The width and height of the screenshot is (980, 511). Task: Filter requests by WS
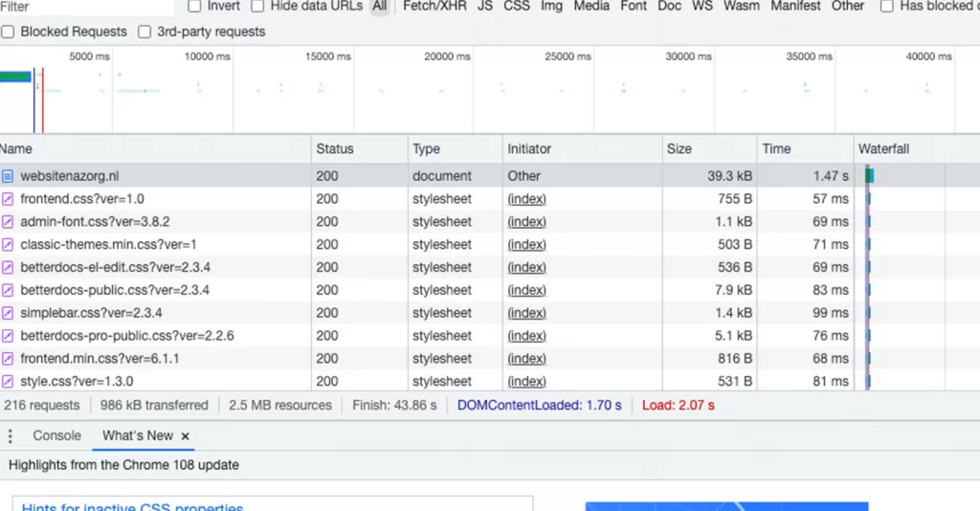702,7
